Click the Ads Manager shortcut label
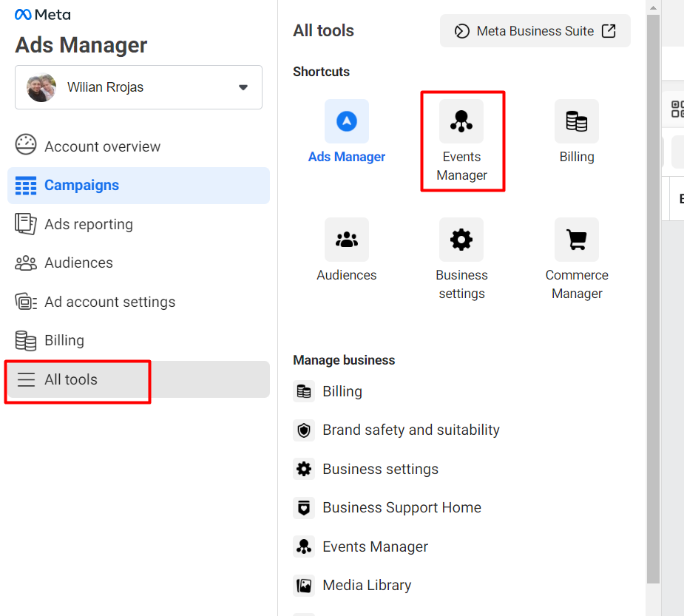Screen dimensions: 684x616 point(347,157)
